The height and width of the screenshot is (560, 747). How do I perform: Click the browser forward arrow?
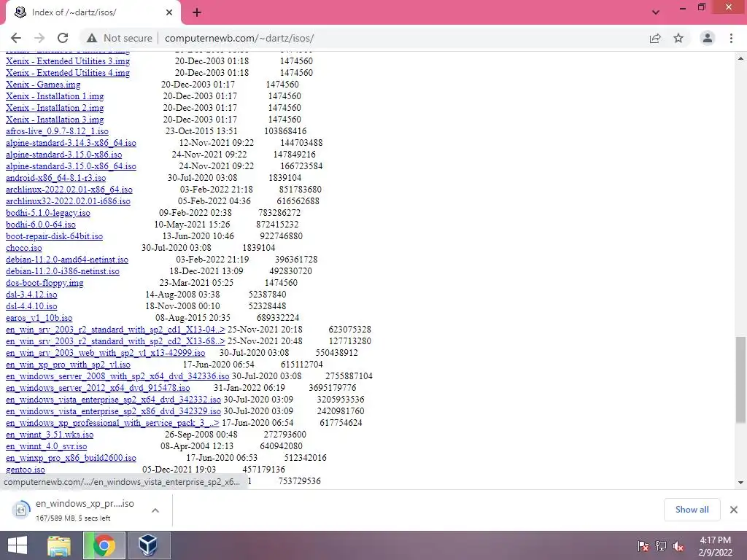click(x=39, y=38)
